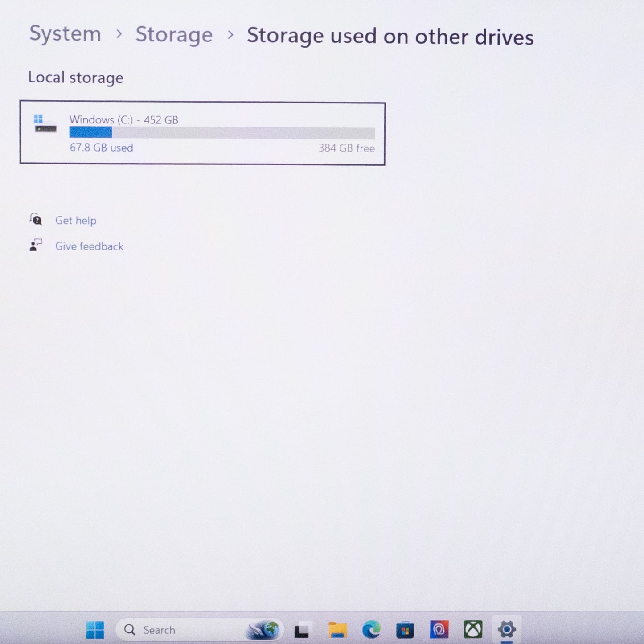644x644 pixels.
Task: Open Task View from the taskbar
Action: tap(302, 630)
